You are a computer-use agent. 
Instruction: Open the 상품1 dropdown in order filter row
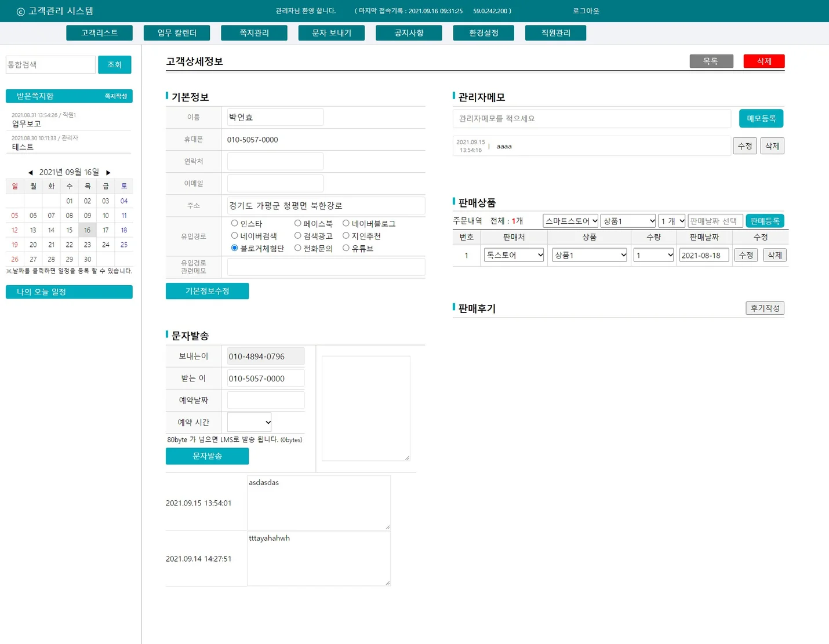click(628, 221)
